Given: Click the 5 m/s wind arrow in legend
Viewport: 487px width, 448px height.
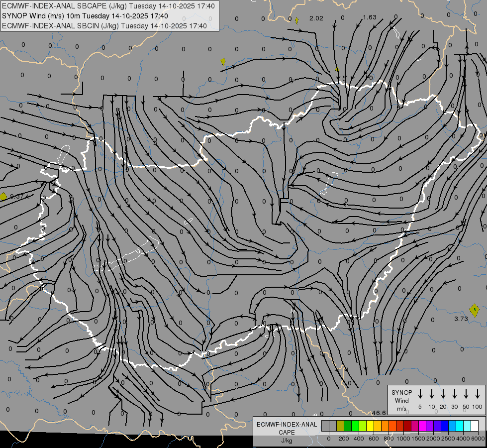Looking at the screenshot, I should coord(420,394).
